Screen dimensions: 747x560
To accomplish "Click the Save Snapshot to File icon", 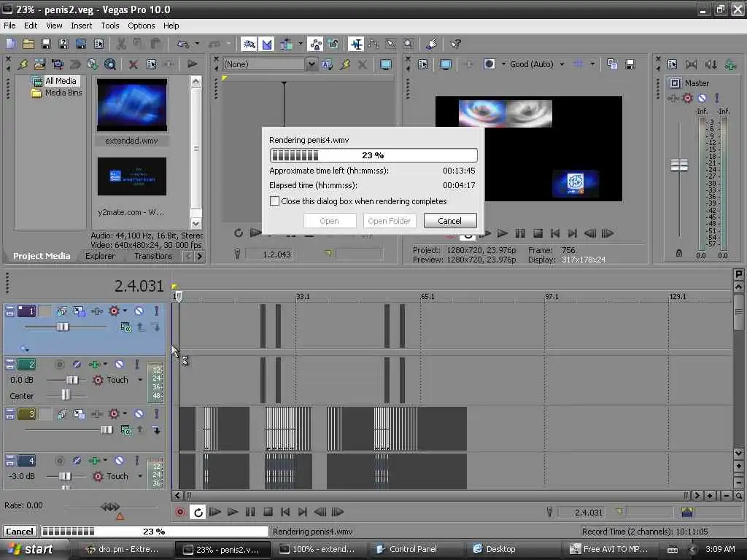I will [x=630, y=64].
